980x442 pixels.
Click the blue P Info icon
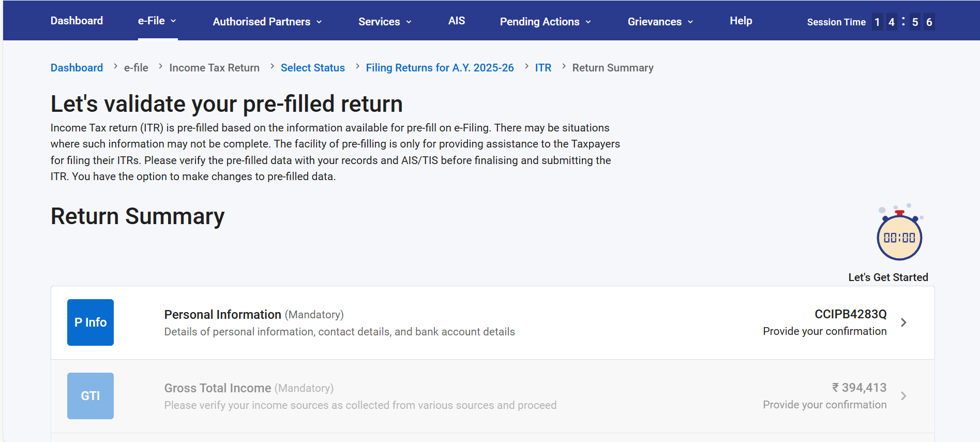click(x=90, y=322)
